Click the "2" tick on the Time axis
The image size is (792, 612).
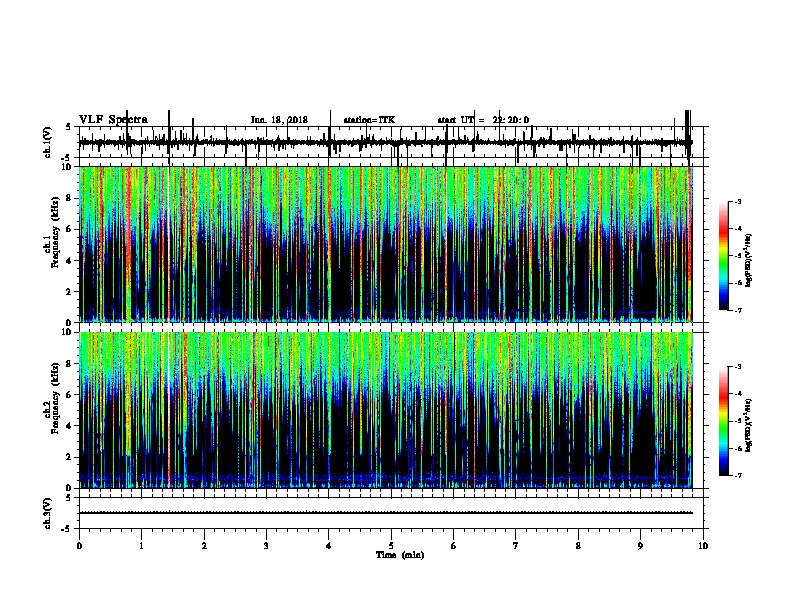tap(204, 546)
